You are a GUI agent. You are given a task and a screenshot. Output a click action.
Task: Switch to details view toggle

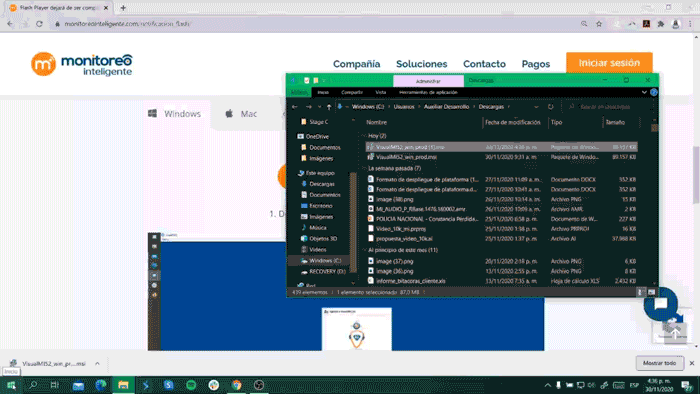tap(640, 292)
